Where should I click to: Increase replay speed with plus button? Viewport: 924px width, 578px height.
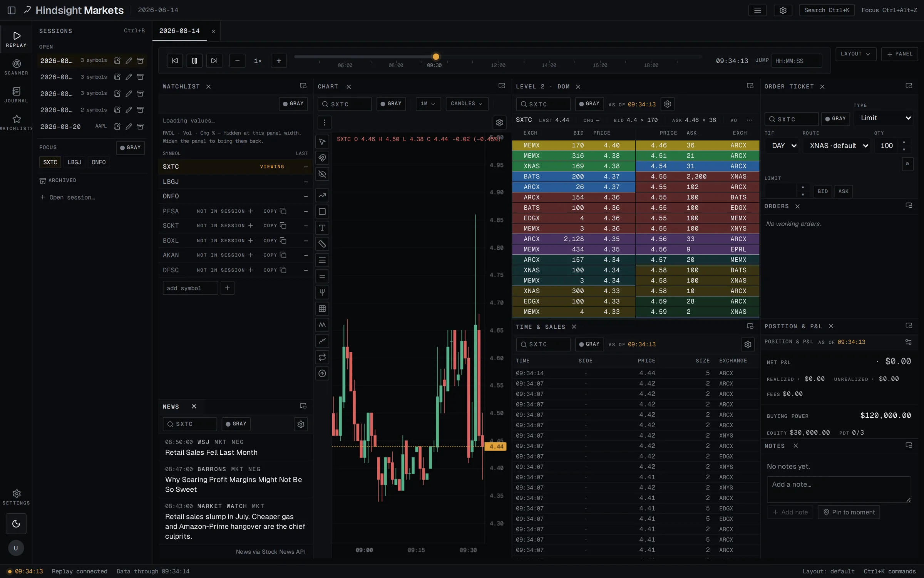click(279, 60)
